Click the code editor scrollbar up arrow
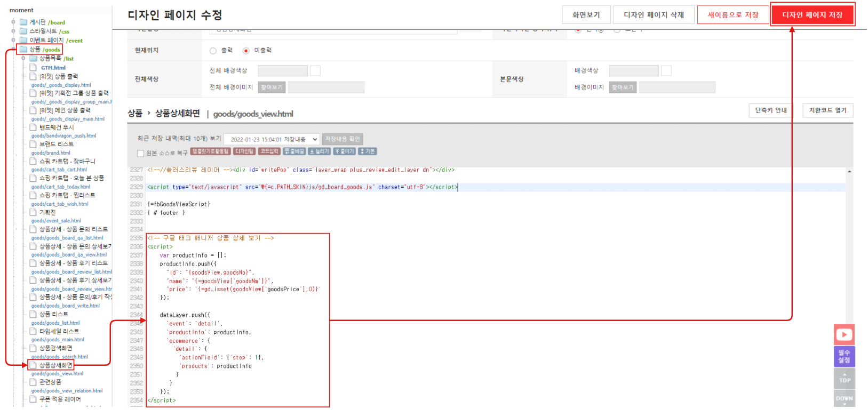 pos(849,172)
